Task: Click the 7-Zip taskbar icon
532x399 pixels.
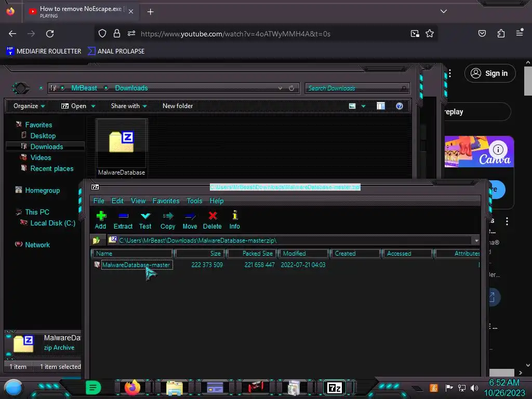Action: coord(335,388)
